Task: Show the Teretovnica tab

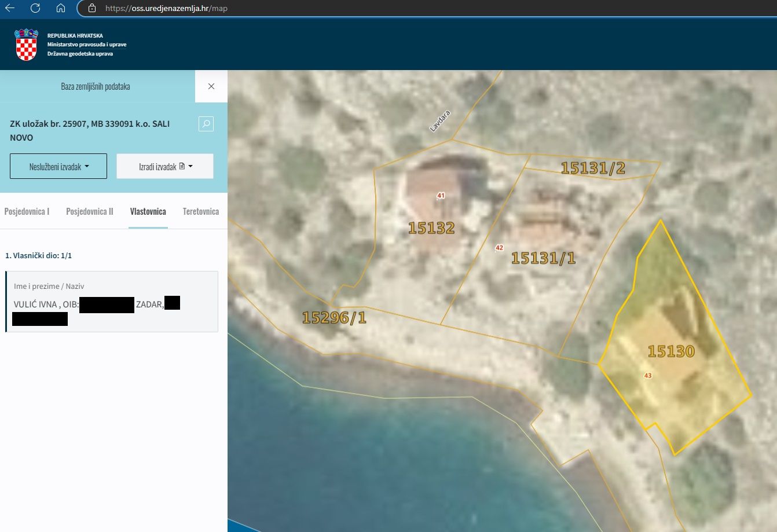Action: pos(201,212)
